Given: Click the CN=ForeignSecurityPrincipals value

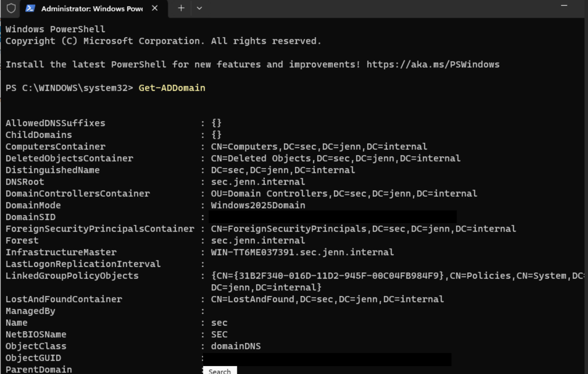Looking at the screenshot, I should 363,229.
